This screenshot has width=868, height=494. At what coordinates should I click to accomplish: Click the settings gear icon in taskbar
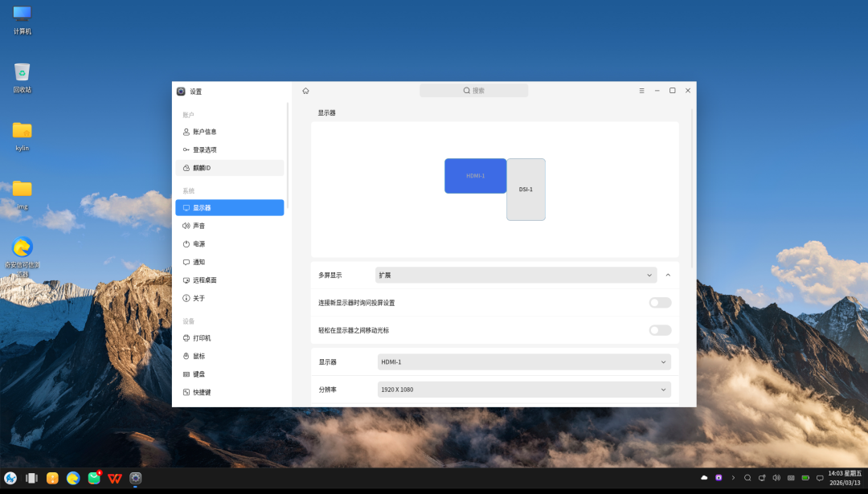pyautogui.click(x=136, y=478)
